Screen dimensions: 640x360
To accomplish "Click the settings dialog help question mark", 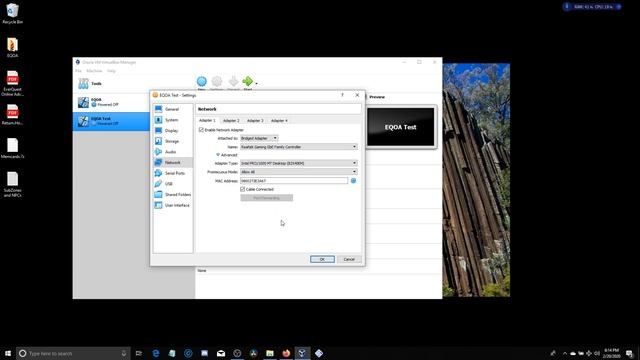I will coord(342,95).
